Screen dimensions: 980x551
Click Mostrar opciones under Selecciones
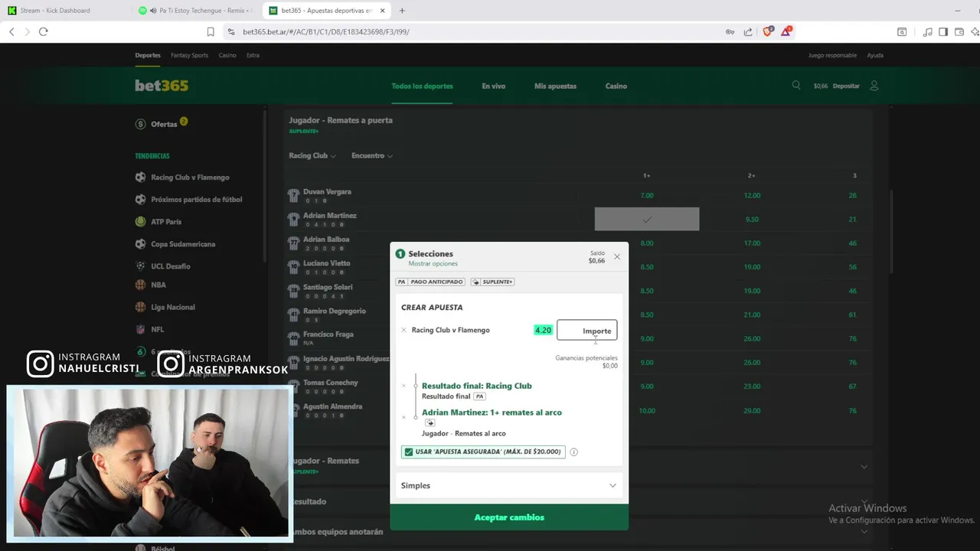433,263
